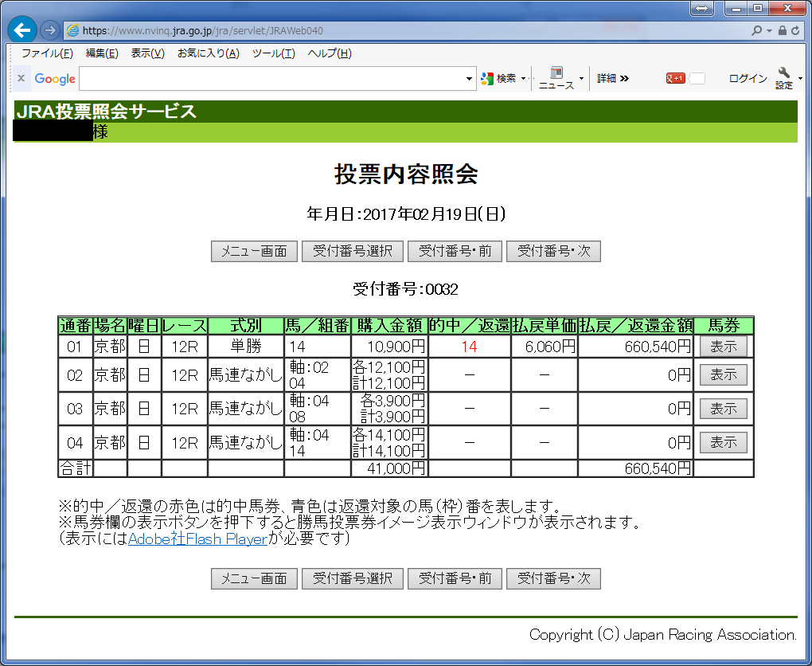Screen dimensions: 812x666
Task: Click the 軸:04 14 combination cell
Action: (318, 443)
